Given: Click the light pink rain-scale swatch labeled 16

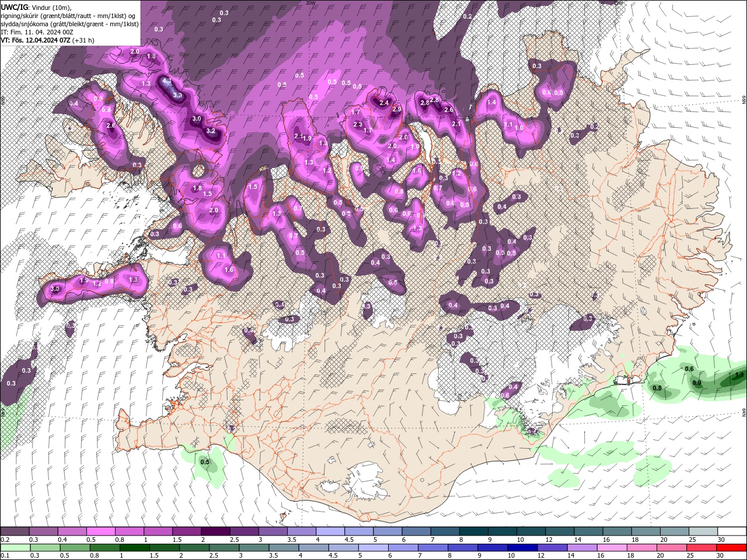Looking at the screenshot, I should coord(612,547).
